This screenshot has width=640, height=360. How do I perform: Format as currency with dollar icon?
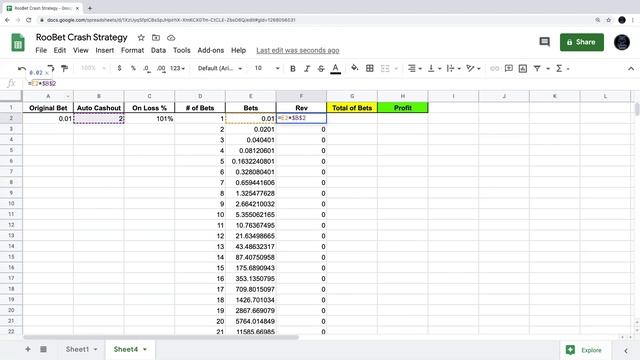(x=119, y=68)
